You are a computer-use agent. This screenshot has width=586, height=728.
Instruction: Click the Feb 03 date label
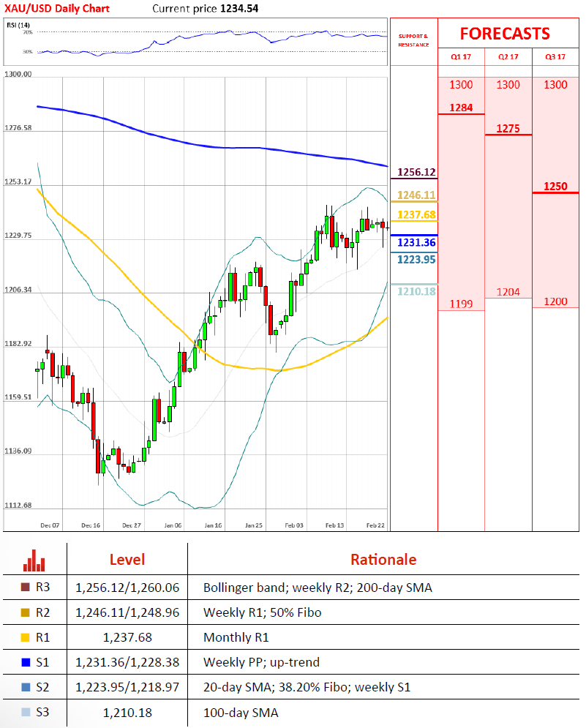click(294, 525)
